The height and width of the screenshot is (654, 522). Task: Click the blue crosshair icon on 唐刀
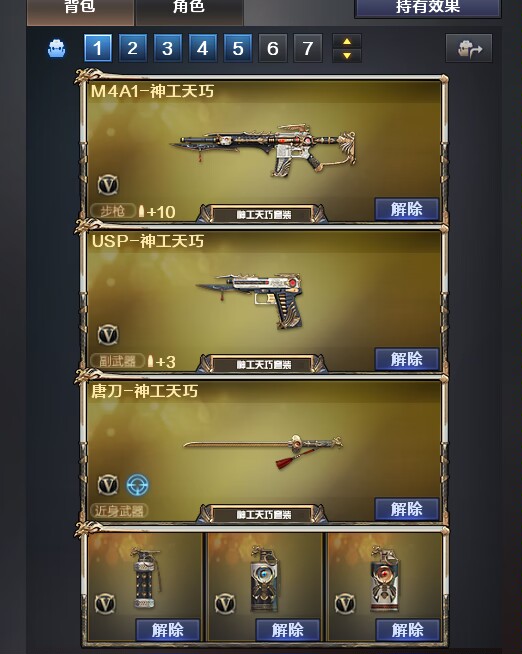(137, 485)
